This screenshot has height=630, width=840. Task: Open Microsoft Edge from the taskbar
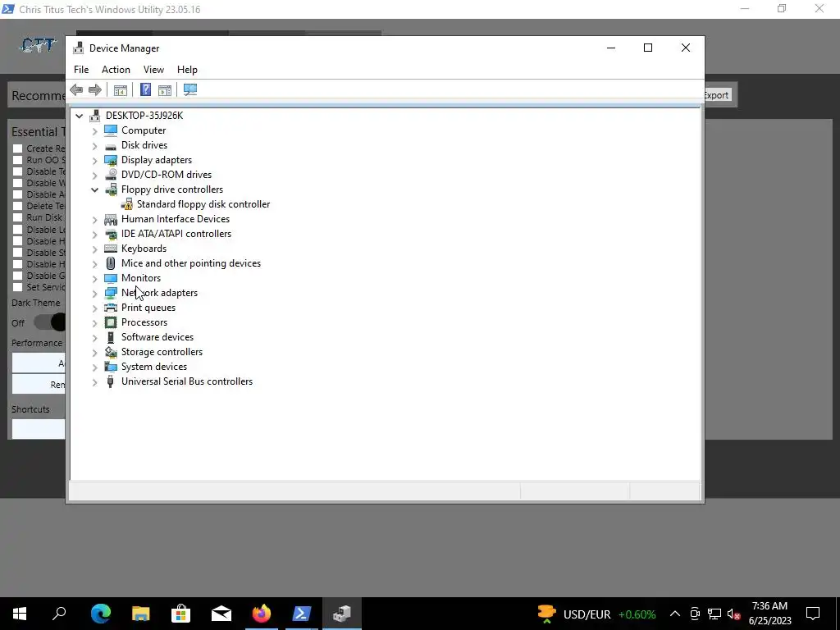pyautogui.click(x=101, y=614)
